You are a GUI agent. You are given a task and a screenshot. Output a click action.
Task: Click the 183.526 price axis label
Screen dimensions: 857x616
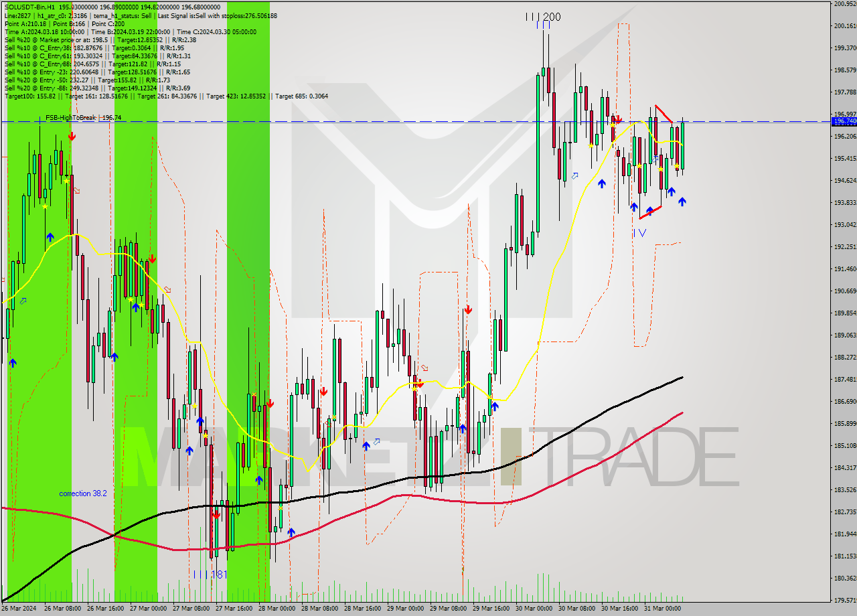[x=845, y=489]
